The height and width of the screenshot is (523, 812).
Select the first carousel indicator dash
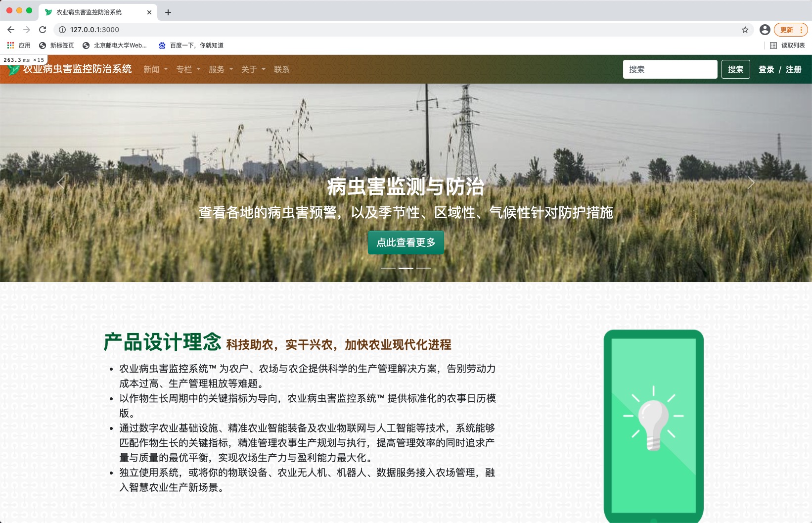click(389, 268)
